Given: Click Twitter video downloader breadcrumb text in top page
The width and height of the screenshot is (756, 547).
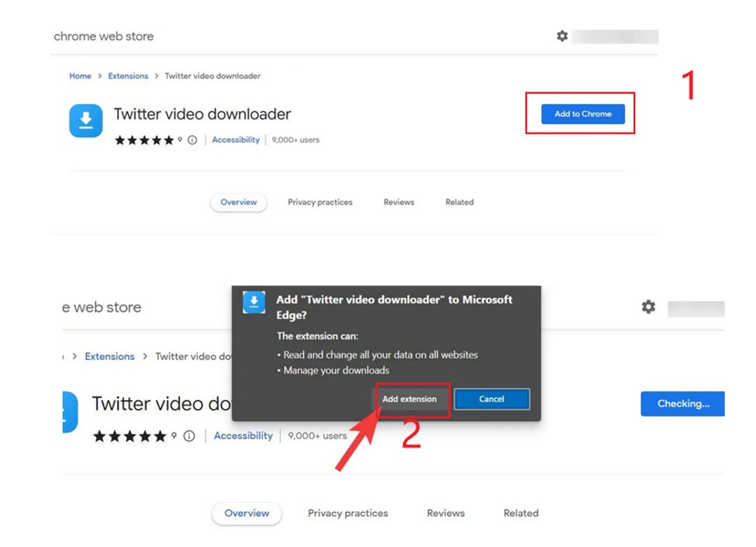Looking at the screenshot, I should (212, 76).
